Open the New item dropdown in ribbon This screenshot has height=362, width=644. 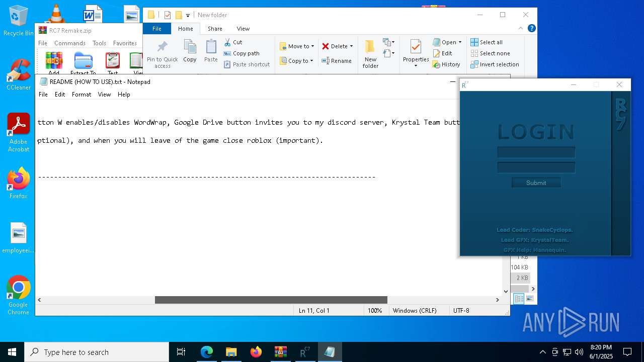pyautogui.click(x=388, y=42)
